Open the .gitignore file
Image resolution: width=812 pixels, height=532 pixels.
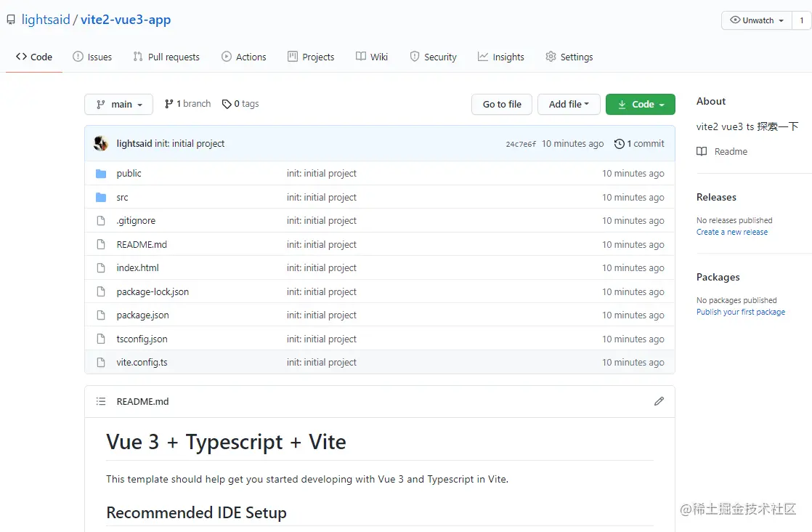coord(136,221)
